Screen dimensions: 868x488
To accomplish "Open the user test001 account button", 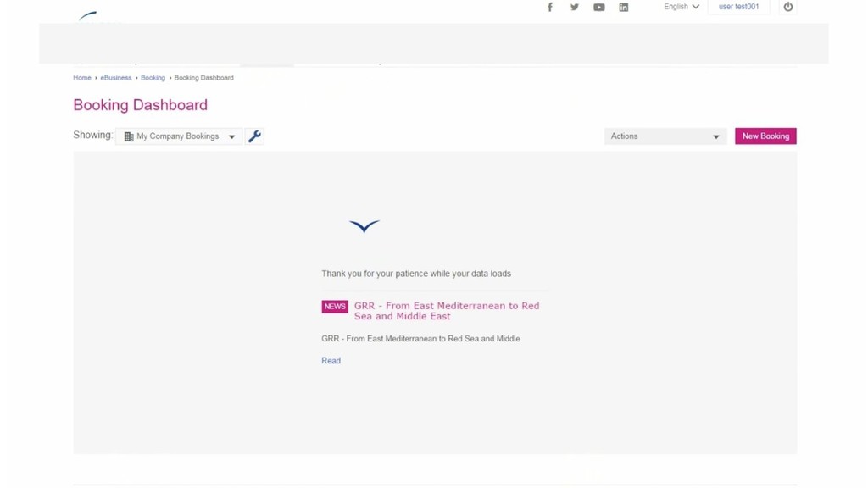I will pos(738,7).
